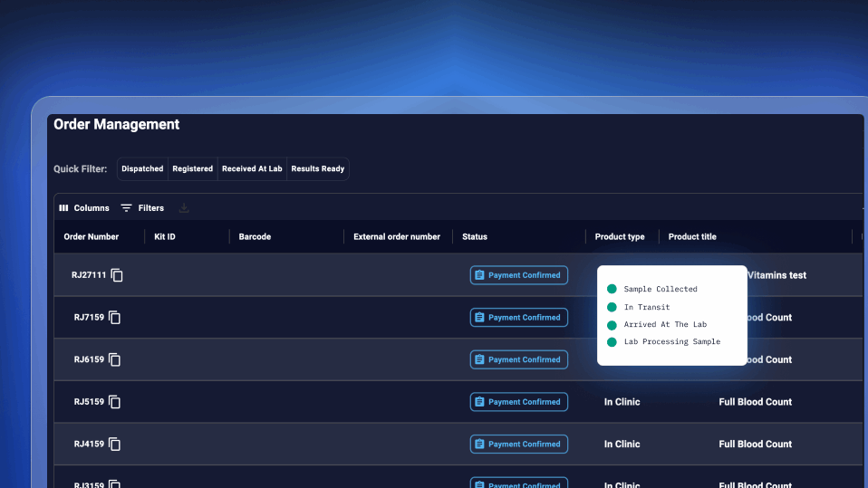Click Payment Confirmed badge on RJ5159 row
The height and width of the screenshot is (488, 868).
[518, 402]
